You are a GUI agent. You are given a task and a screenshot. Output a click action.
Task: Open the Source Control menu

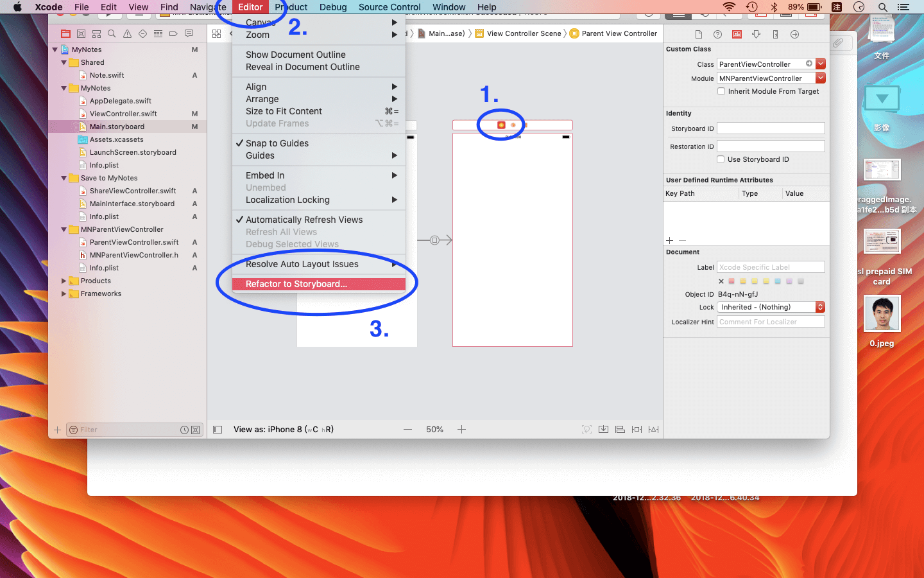389,7
